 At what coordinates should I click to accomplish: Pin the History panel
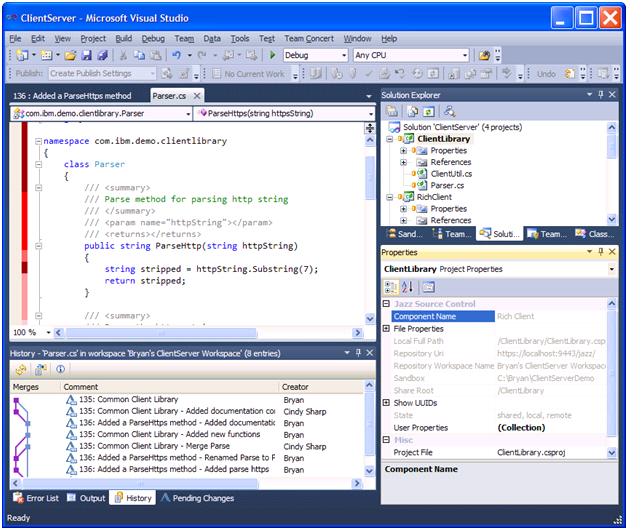coord(358,353)
